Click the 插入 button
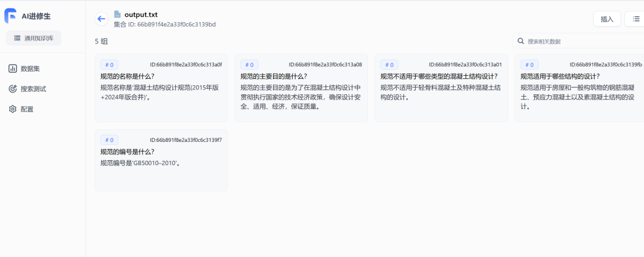Viewport: 644px width, 257px height. (607, 19)
